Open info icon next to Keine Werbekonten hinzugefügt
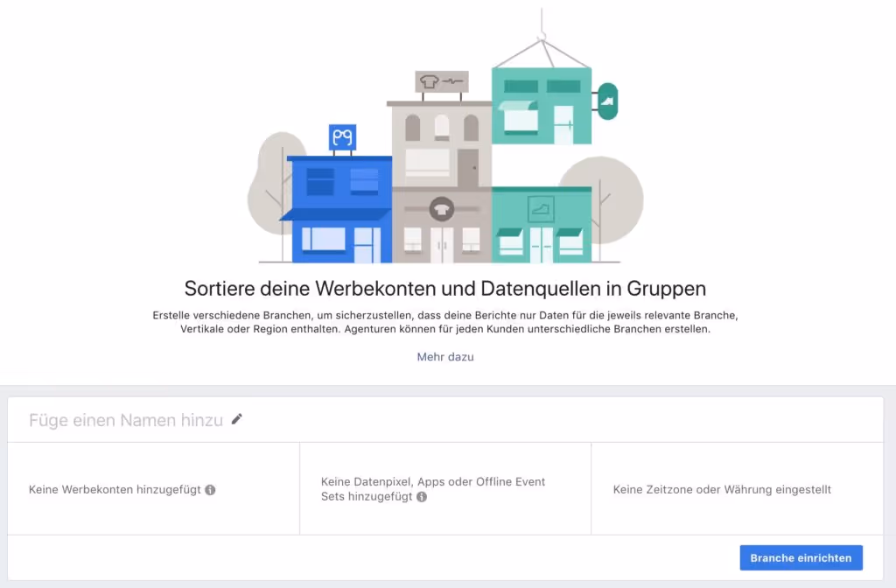The height and width of the screenshot is (588, 896). pos(210,490)
